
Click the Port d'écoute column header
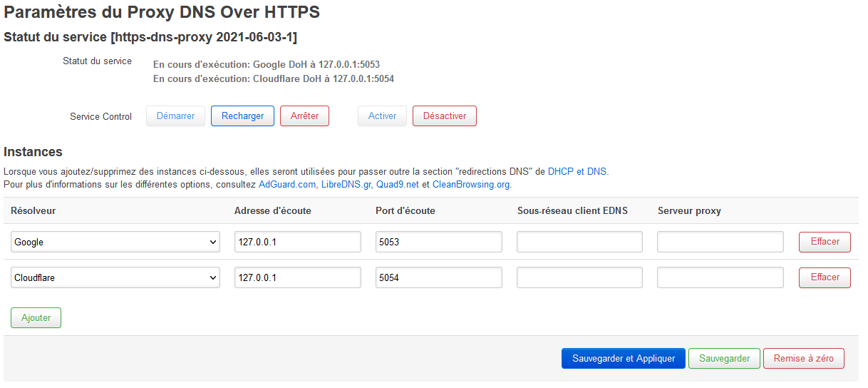(405, 210)
